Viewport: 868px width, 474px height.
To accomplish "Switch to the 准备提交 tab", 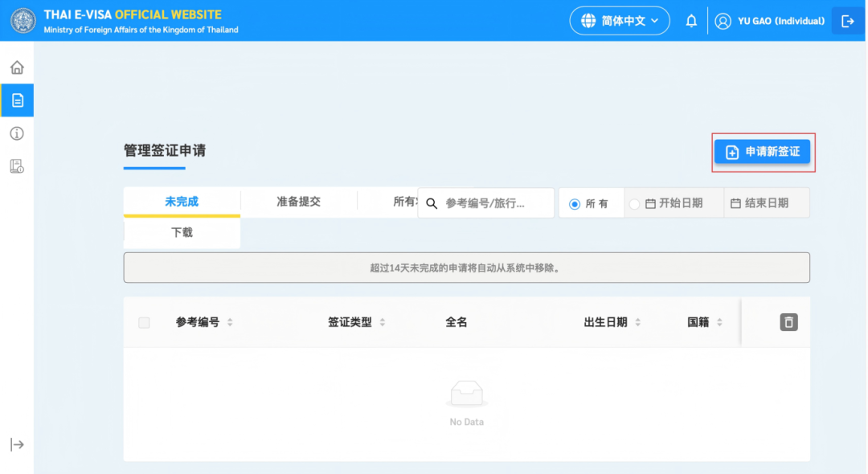I will [298, 202].
